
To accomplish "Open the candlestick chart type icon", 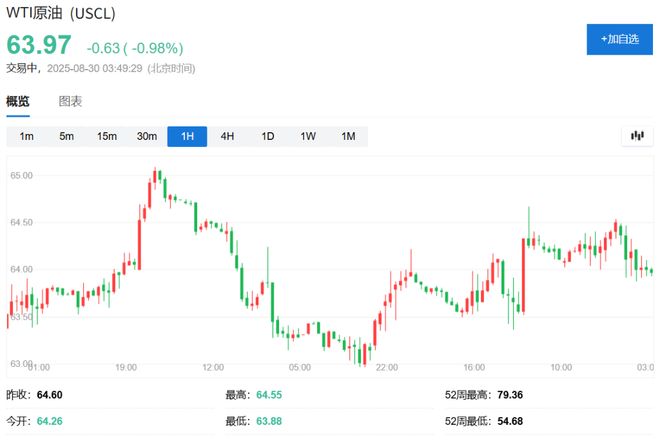I will (x=636, y=136).
